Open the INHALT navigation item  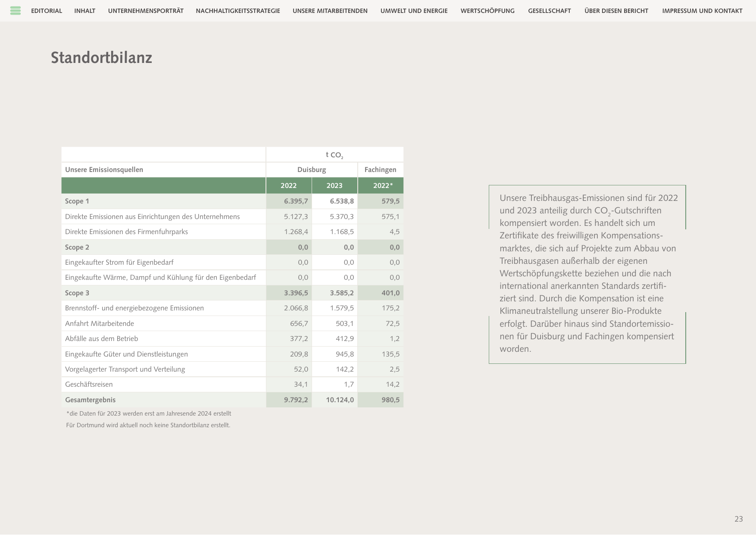85,11
